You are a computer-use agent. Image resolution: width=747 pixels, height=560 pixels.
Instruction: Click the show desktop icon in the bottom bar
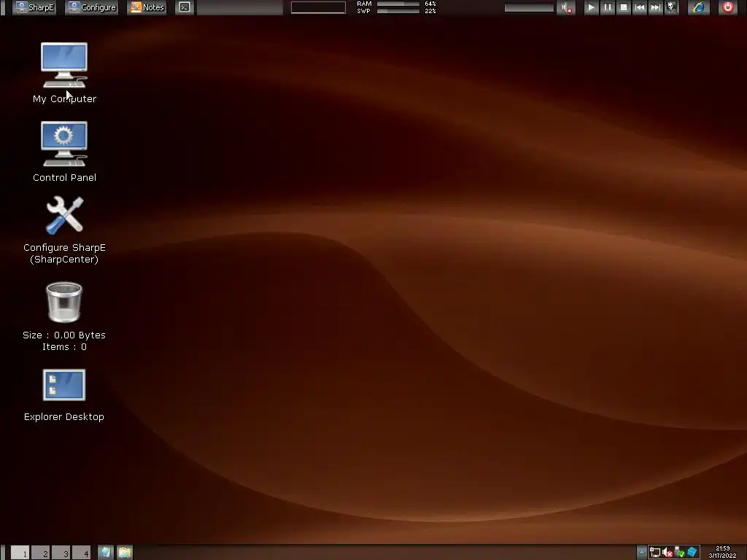pos(105,553)
